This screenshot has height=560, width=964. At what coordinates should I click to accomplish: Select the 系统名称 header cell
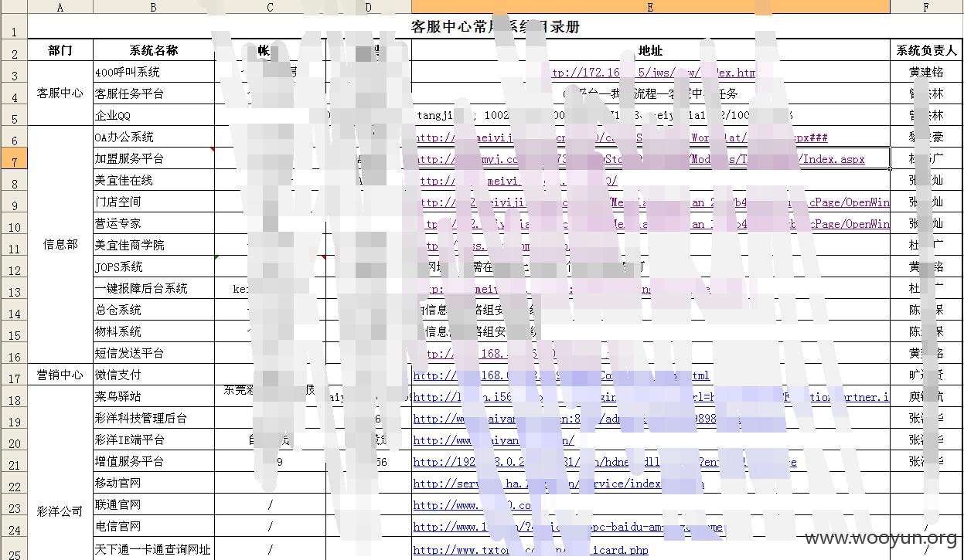pos(153,50)
